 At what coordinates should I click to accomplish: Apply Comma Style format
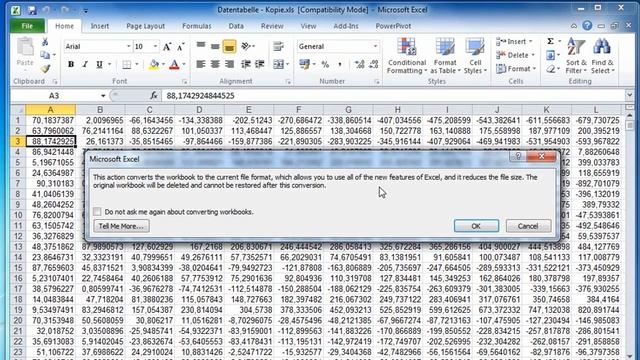[340, 64]
